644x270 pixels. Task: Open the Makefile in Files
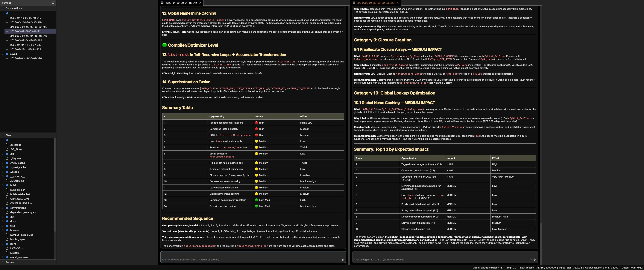tap(15, 253)
